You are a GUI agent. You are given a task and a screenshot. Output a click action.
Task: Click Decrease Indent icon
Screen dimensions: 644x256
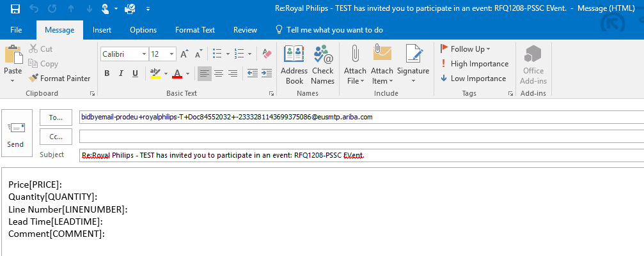pyautogui.click(x=253, y=73)
